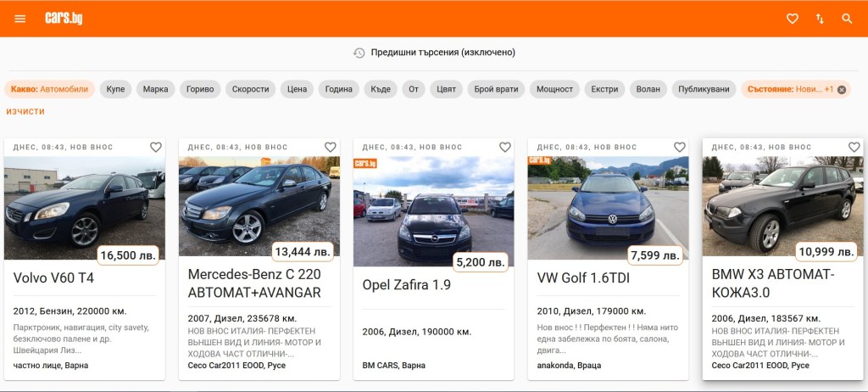This screenshot has width=868, height=392.
Task: Open the hamburger menu
Action: click(20, 19)
